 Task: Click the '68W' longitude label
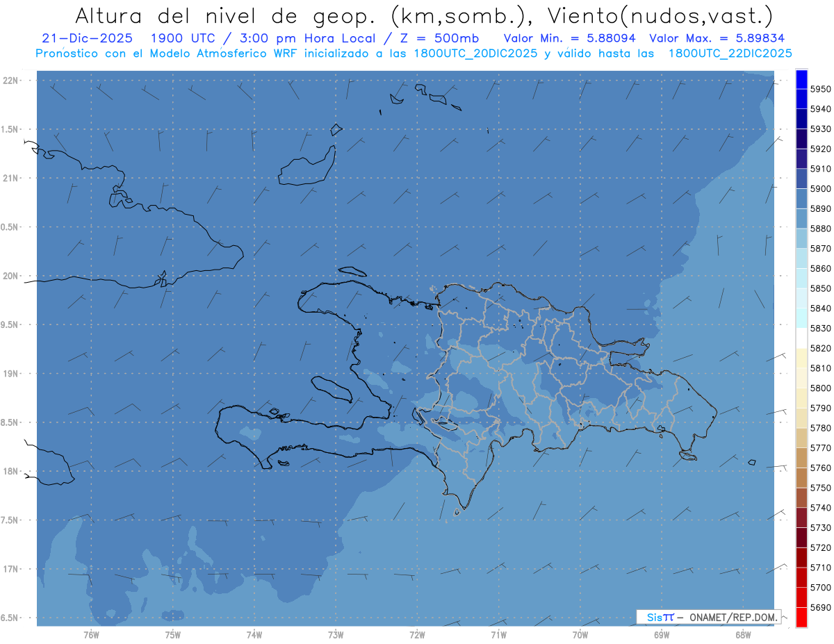pyautogui.click(x=743, y=634)
